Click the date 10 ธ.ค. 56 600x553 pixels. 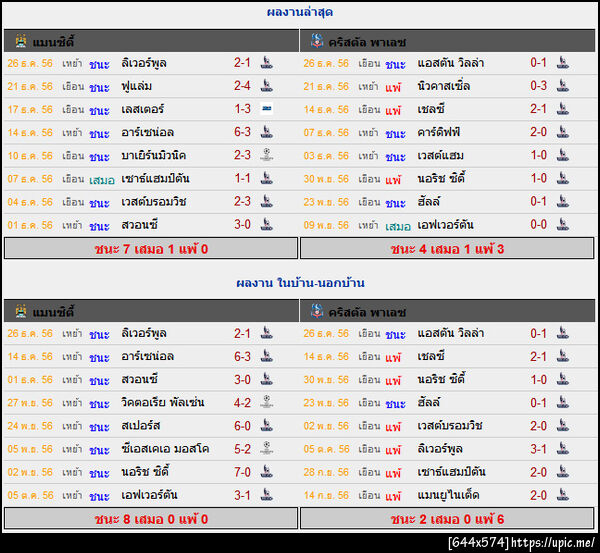point(30,156)
